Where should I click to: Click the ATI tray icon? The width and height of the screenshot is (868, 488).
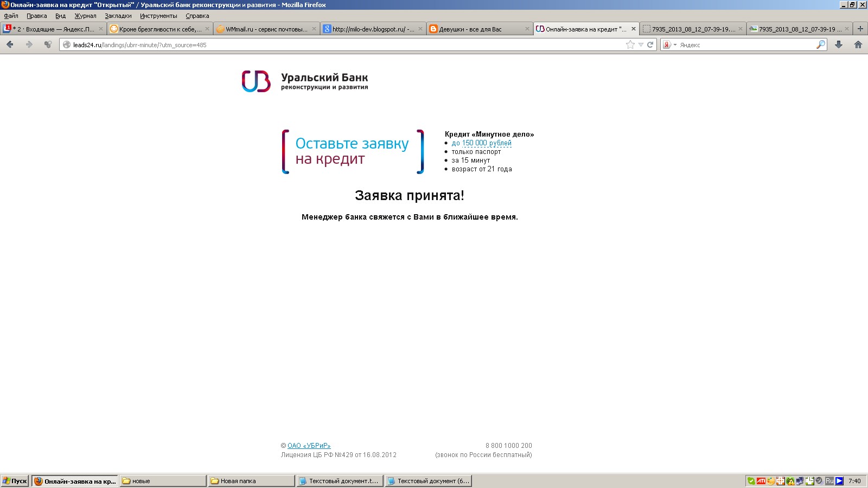tap(761, 481)
